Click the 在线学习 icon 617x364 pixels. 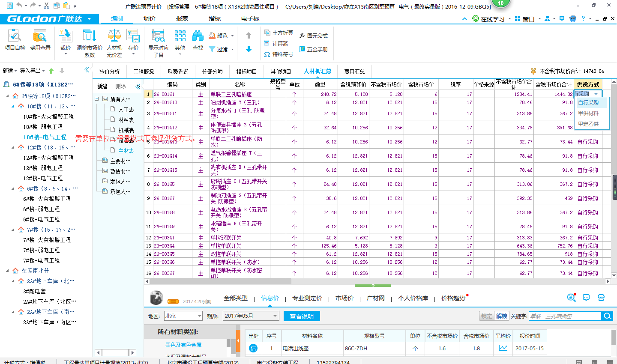click(476, 19)
